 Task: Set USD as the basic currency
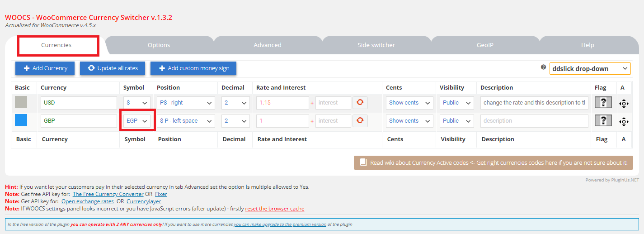click(x=21, y=102)
